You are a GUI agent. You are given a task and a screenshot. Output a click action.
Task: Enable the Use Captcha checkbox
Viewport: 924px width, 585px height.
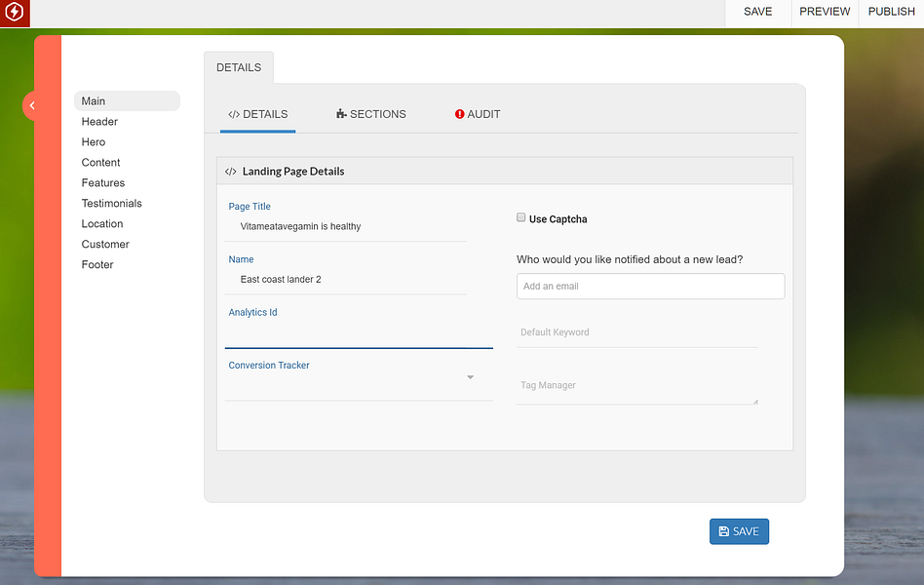point(520,217)
